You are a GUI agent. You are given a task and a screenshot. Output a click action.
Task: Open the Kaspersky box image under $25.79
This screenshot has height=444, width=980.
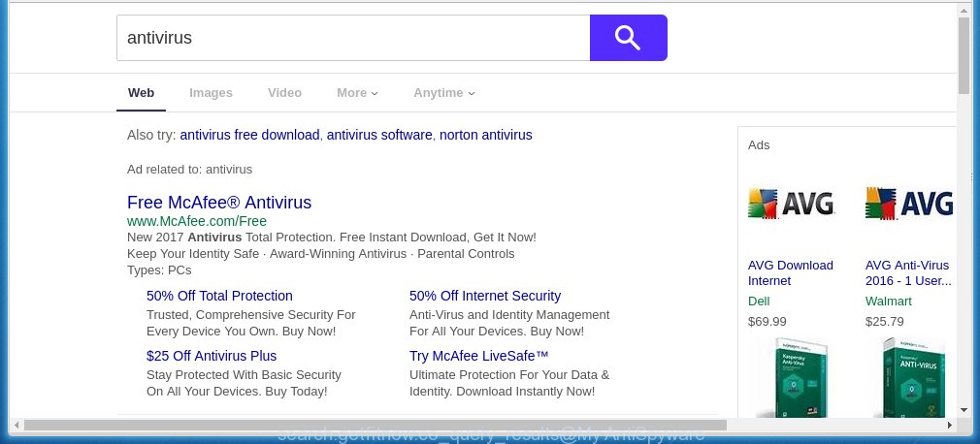click(x=910, y=377)
